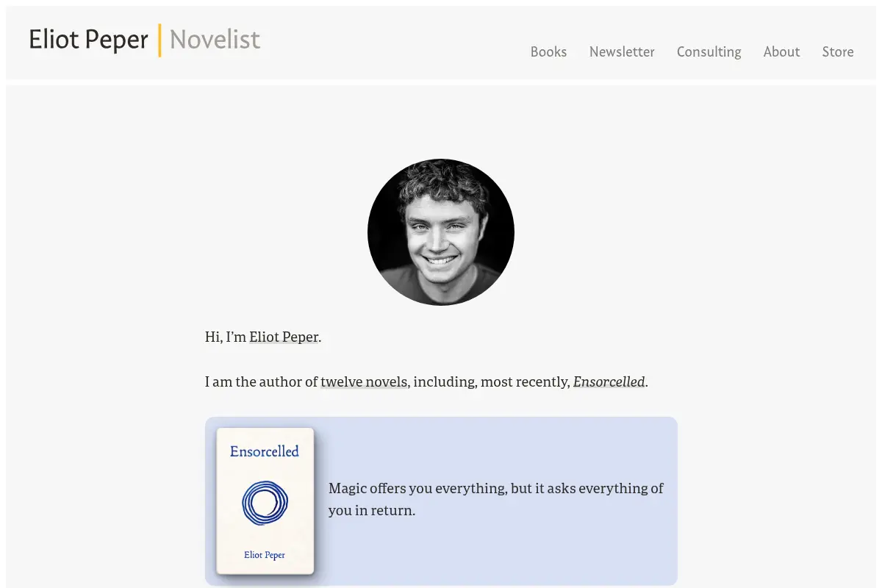Go to the Newsletter page
This screenshot has height=588, width=882.
(x=622, y=51)
